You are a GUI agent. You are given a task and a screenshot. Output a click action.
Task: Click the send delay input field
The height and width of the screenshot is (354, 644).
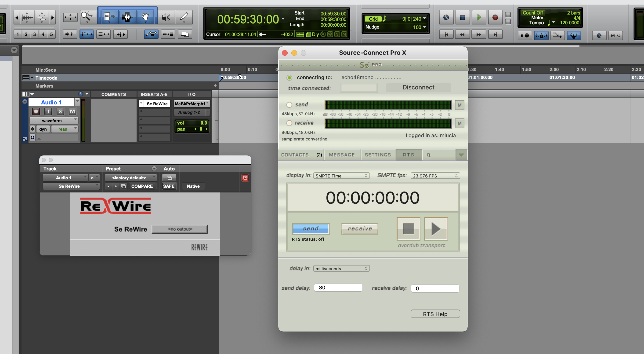pyautogui.click(x=338, y=288)
